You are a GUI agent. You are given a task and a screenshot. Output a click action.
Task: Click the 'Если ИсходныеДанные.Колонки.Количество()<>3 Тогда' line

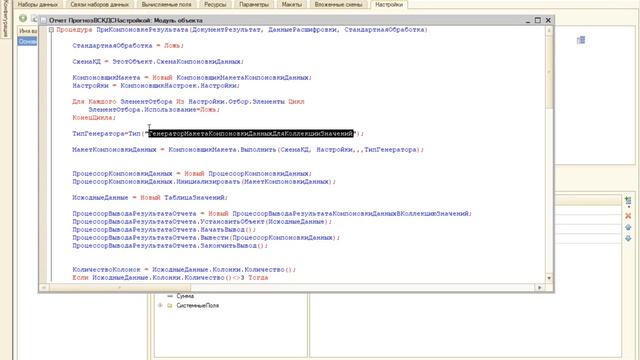170,278
